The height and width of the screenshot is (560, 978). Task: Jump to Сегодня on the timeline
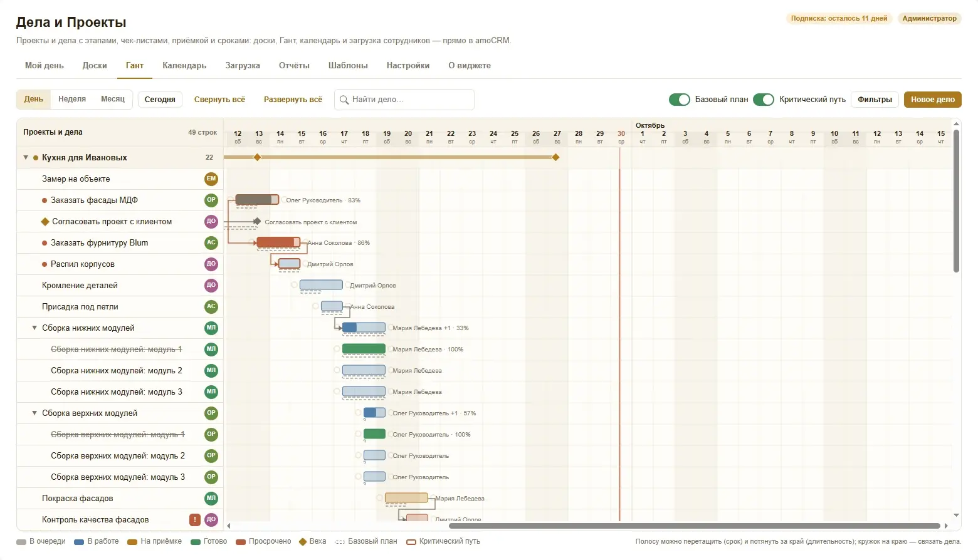click(x=160, y=100)
